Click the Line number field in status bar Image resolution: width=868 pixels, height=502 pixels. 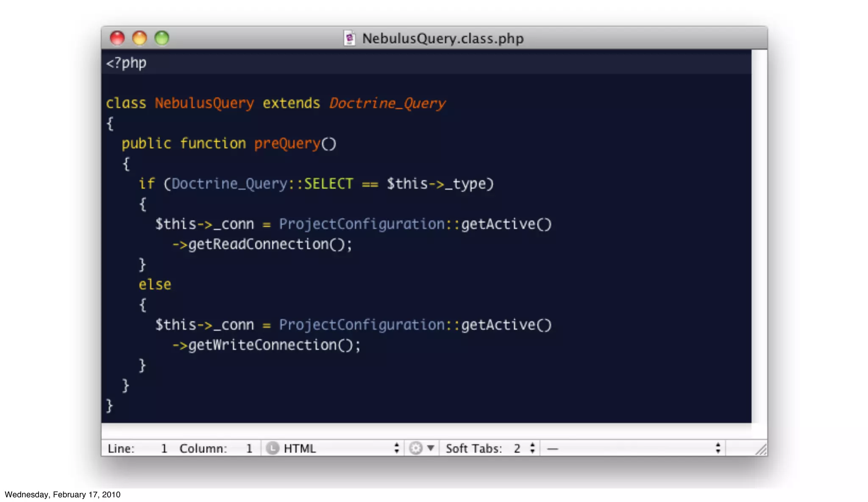164,448
